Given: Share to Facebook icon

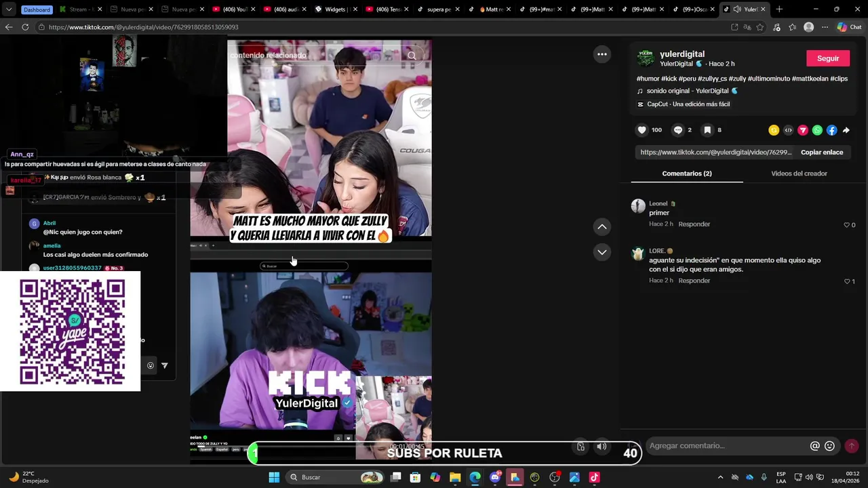Looking at the screenshot, I should tap(831, 130).
